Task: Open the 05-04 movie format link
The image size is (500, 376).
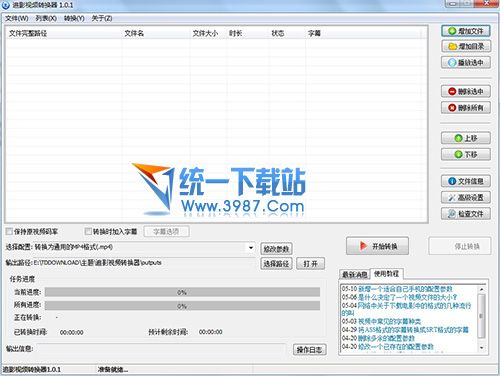Action: click(x=406, y=309)
